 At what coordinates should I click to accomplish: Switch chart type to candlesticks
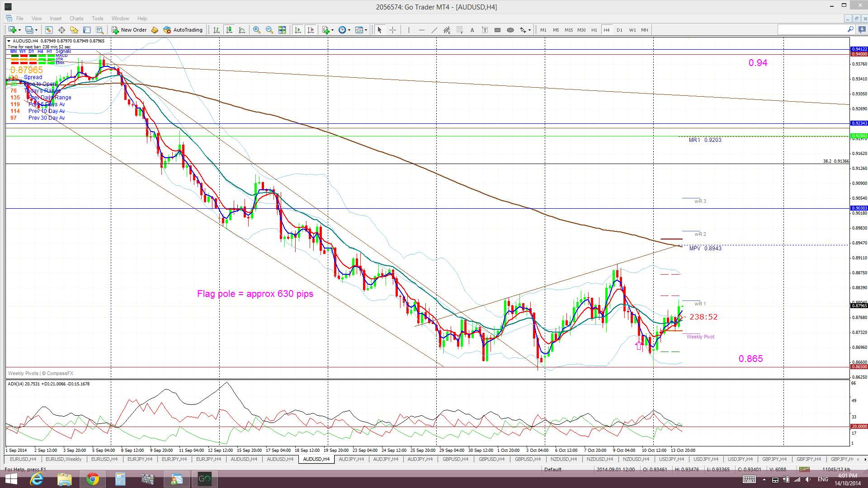pos(229,30)
